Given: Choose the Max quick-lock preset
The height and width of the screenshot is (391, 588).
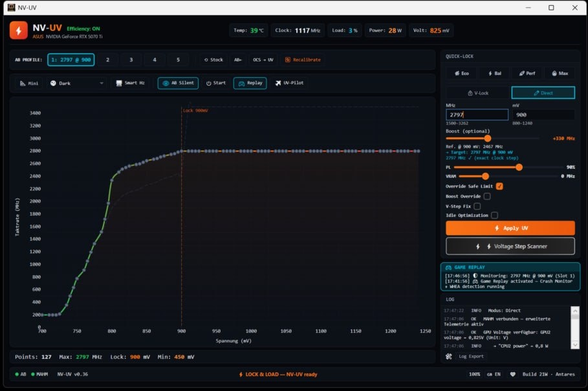Looking at the screenshot, I should click(560, 73).
